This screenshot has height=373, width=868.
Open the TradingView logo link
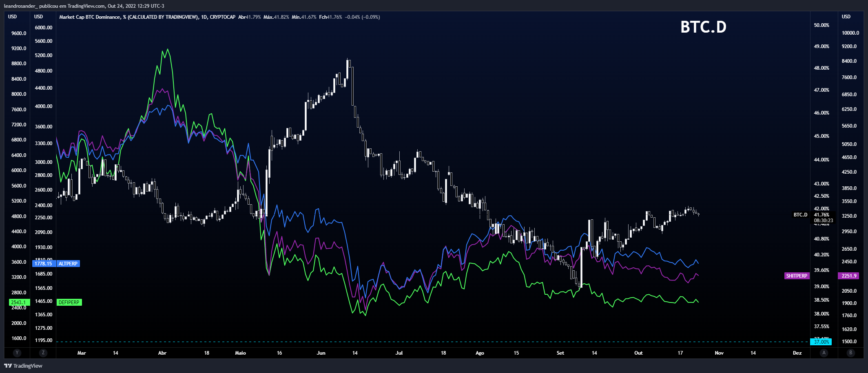click(23, 366)
